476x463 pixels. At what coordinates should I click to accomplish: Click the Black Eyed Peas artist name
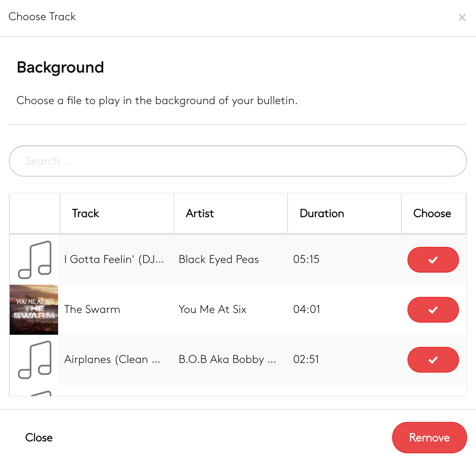point(219,259)
